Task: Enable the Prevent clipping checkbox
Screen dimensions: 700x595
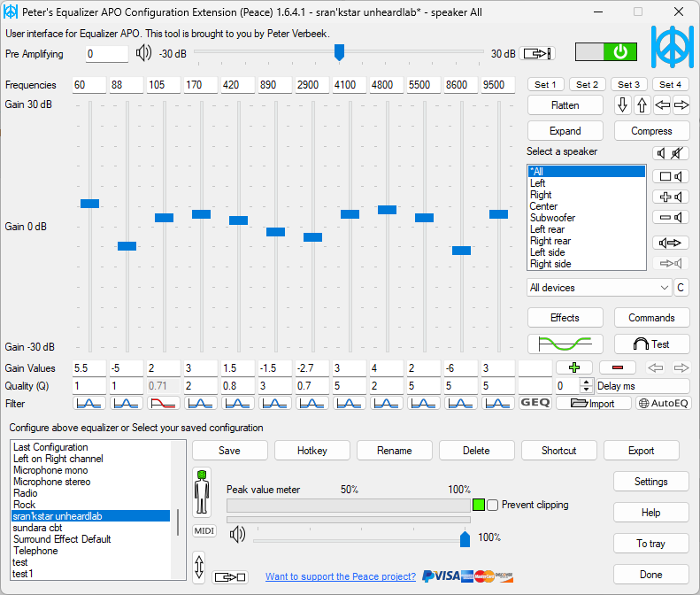Action: (492, 506)
